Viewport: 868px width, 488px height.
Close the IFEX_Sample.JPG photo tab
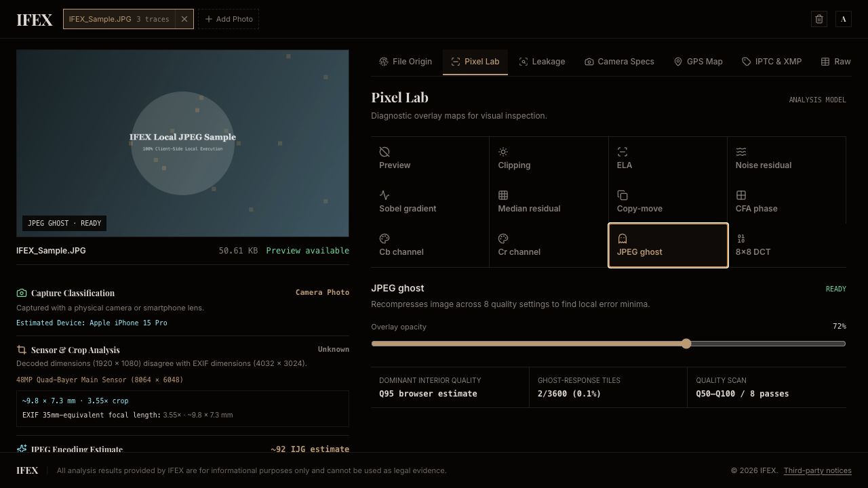[x=184, y=19]
